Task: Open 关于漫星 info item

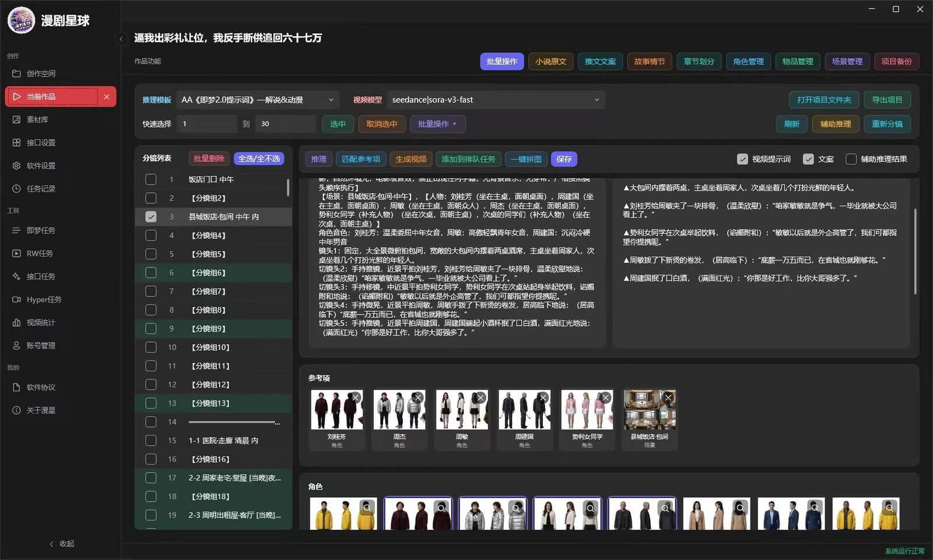Action: [x=61, y=410]
